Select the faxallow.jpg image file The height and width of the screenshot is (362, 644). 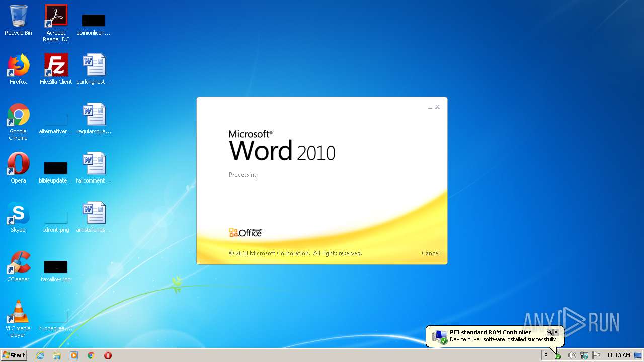(56, 270)
